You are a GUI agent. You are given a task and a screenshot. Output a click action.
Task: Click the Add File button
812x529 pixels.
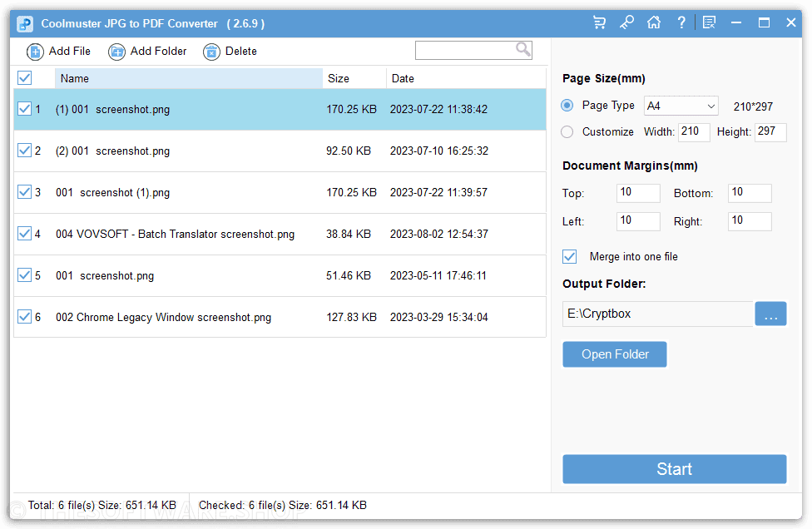(x=58, y=52)
